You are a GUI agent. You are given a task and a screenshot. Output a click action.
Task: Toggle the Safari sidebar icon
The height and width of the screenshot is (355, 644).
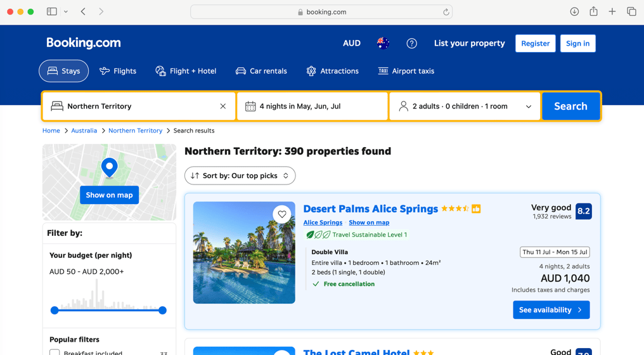point(52,11)
